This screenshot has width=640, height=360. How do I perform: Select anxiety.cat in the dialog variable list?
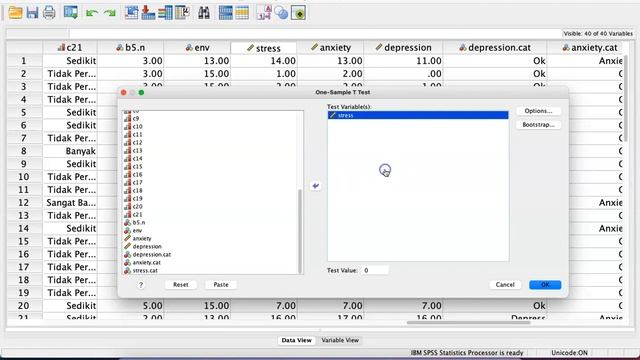pyautogui.click(x=146, y=262)
